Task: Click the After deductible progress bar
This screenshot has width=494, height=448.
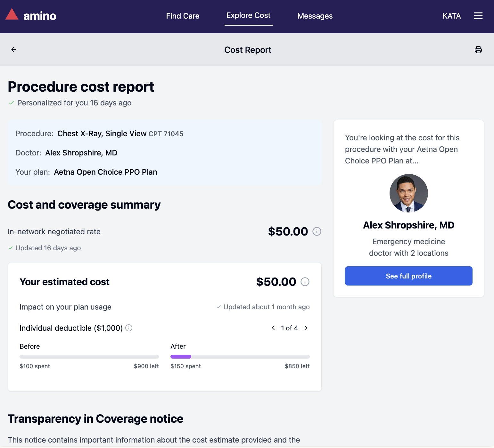Action: coord(240,357)
